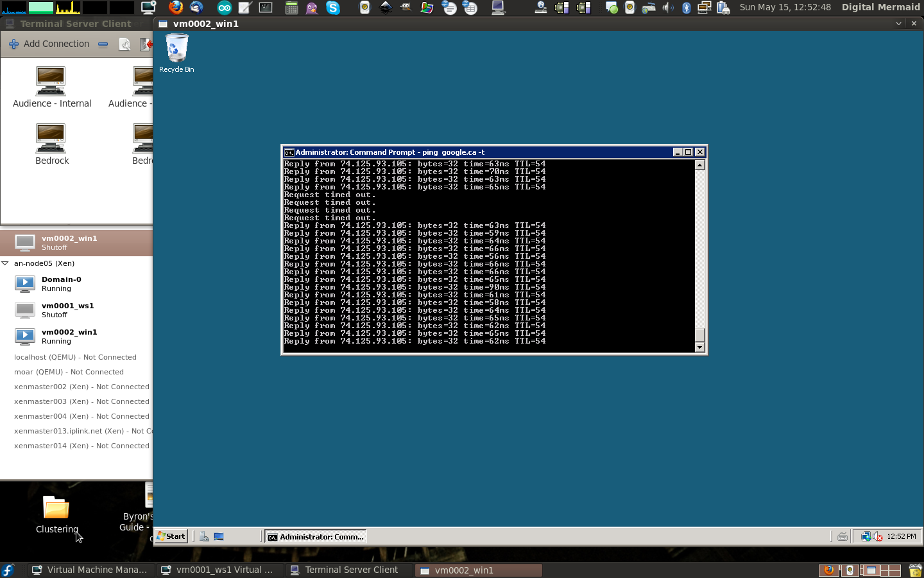Open the vm0002_win1 window dropdown arrow
Image resolution: width=924 pixels, height=578 pixels.
point(898,23)
